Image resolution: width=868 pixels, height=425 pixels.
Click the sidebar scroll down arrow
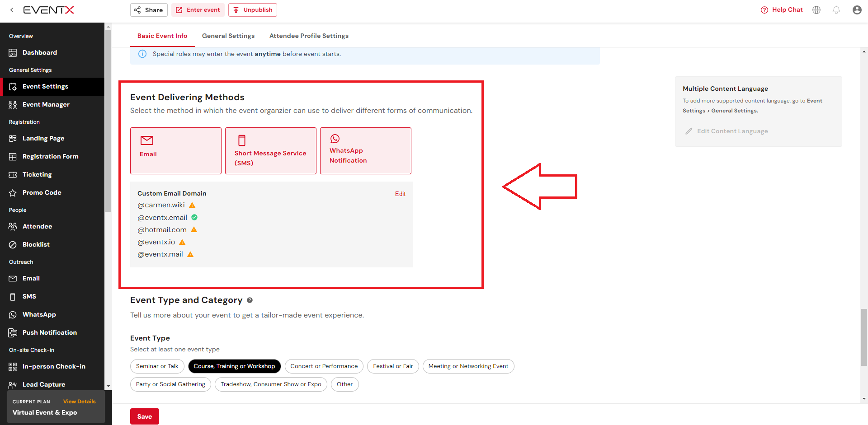click(x=108, y=387)
